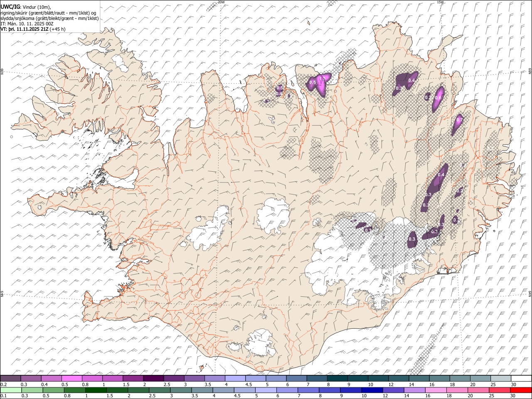Pick the bright red bottom swatch after label 30
This screenshot has width=532, height=399.
click(x=521, y=390)
